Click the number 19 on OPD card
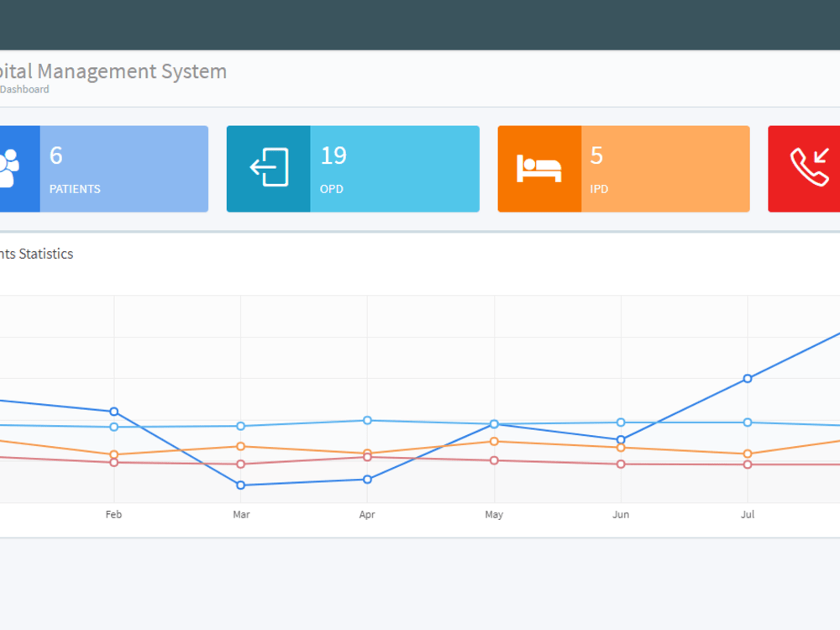 click(x=333, y=156)
